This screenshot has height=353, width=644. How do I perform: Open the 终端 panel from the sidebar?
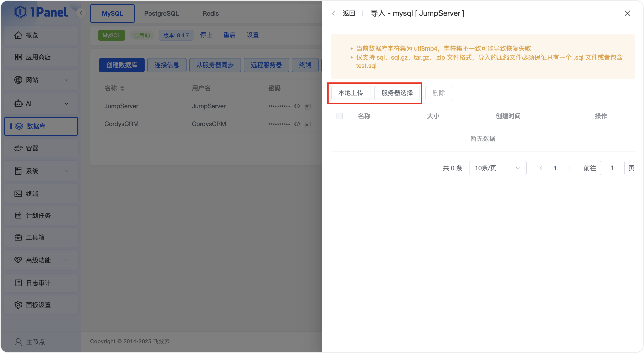tap(32, 194)
